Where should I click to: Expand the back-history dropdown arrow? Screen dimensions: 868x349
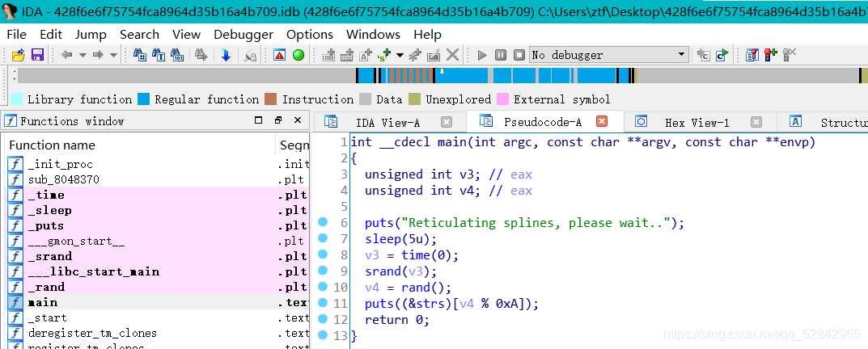pyautogui.click(x=83, y=55)
